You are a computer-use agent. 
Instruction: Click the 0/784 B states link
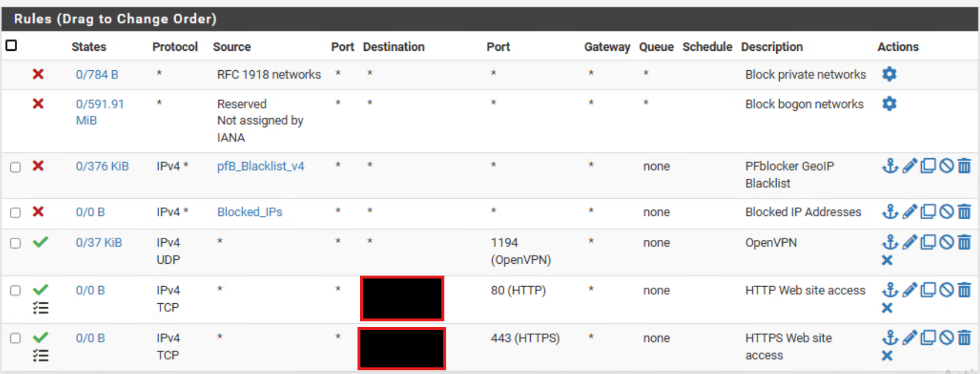pos(97,74)
